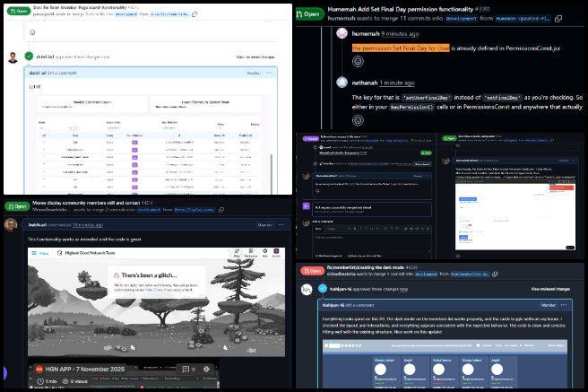Image resolution: width=588 pixels, height=392 pixels.
Task: Click the members list screenshot in Nahiyan-16 comment
Action: click(445, 364)
